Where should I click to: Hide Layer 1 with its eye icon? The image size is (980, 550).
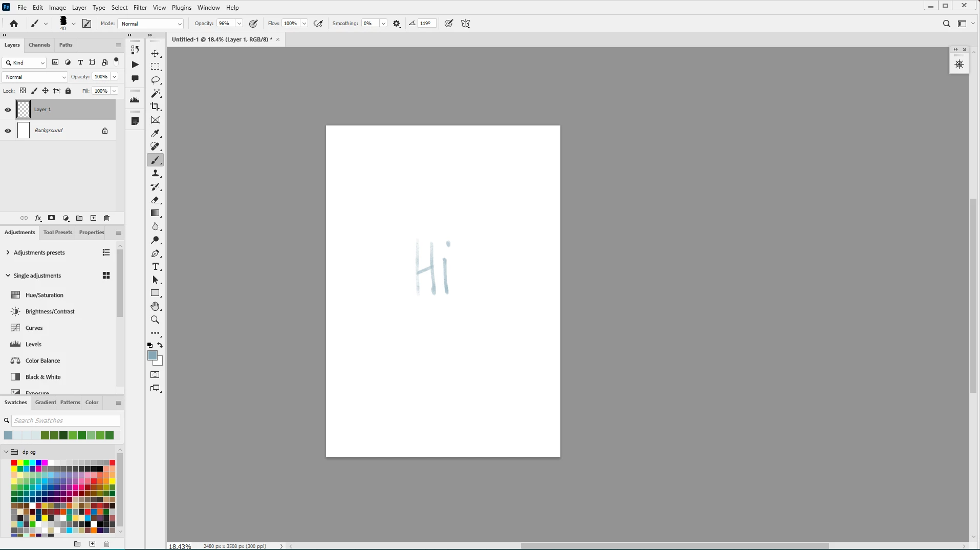pos(8,110)
